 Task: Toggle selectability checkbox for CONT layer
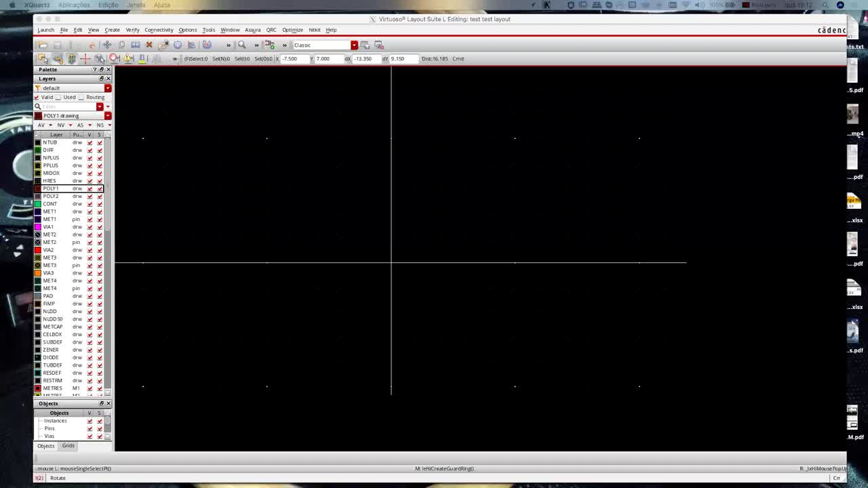[x=100, y=203]
